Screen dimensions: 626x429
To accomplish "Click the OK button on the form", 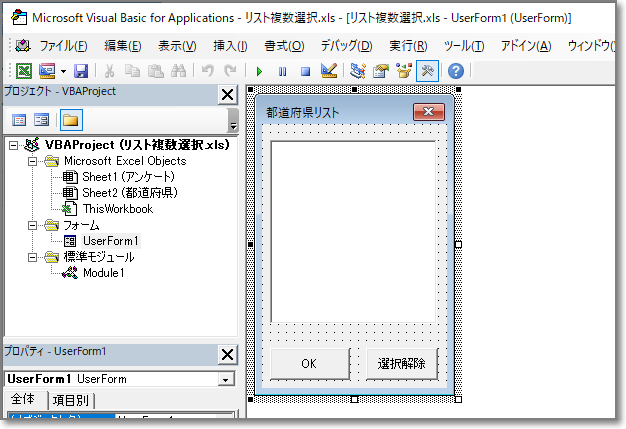I will pos(308,363).
